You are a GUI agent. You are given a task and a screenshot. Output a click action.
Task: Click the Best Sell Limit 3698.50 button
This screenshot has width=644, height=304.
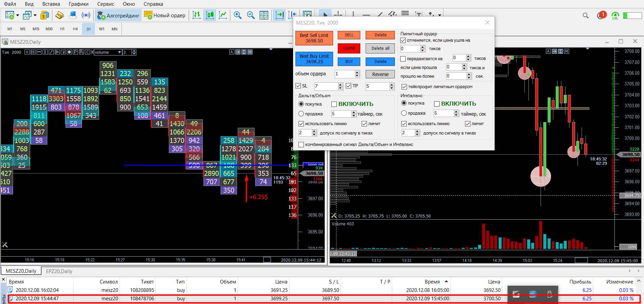[x=314, y=38]
